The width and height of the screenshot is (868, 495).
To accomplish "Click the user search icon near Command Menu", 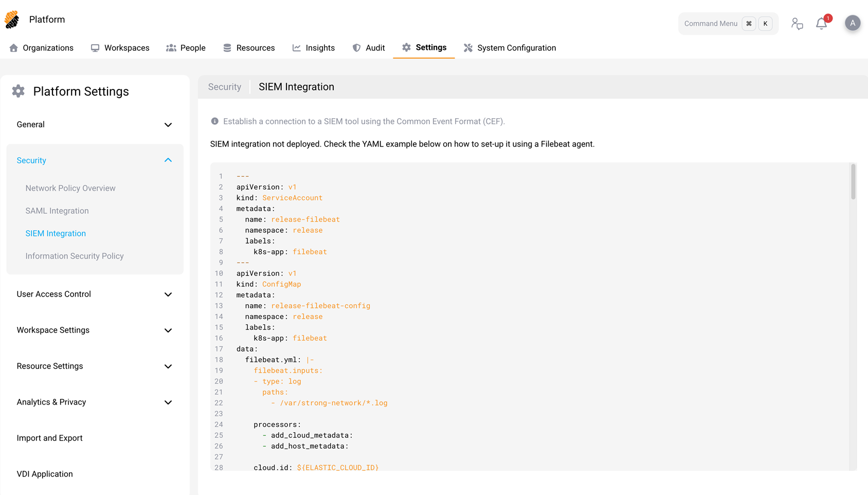I will coord(798,24).
